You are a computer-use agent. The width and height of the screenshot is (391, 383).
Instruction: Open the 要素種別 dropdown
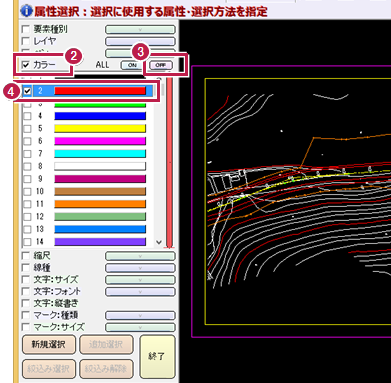coord(140,30)
